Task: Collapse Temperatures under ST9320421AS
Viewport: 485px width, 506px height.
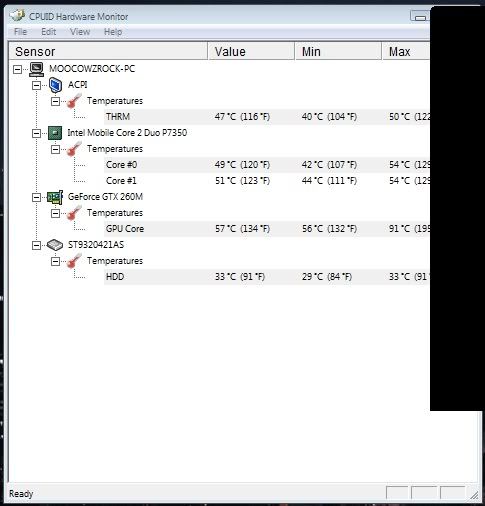Action: (x=56, y=261)
